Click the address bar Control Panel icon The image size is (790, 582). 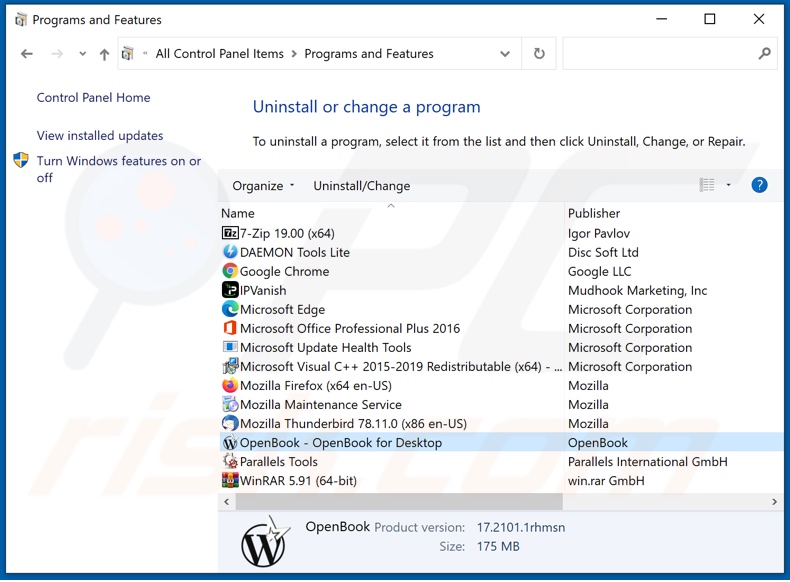point(128,53)
